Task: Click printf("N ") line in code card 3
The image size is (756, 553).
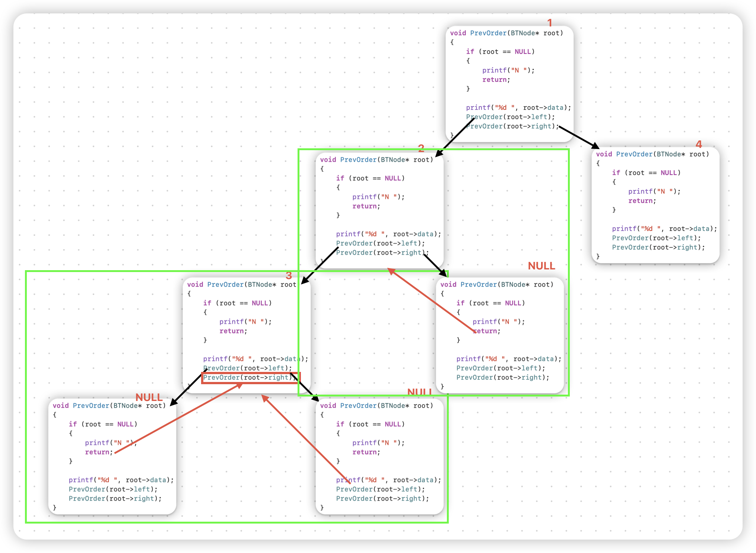Action: click(x=245, y=322)
